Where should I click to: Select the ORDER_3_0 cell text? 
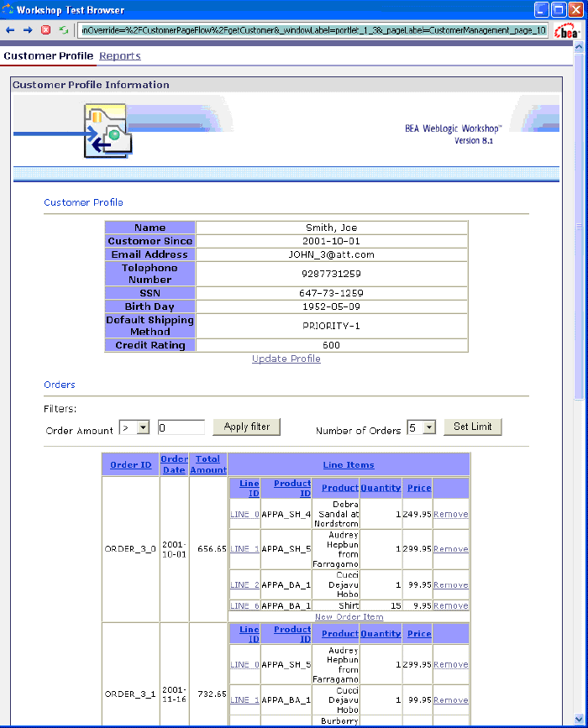(130, 549)
